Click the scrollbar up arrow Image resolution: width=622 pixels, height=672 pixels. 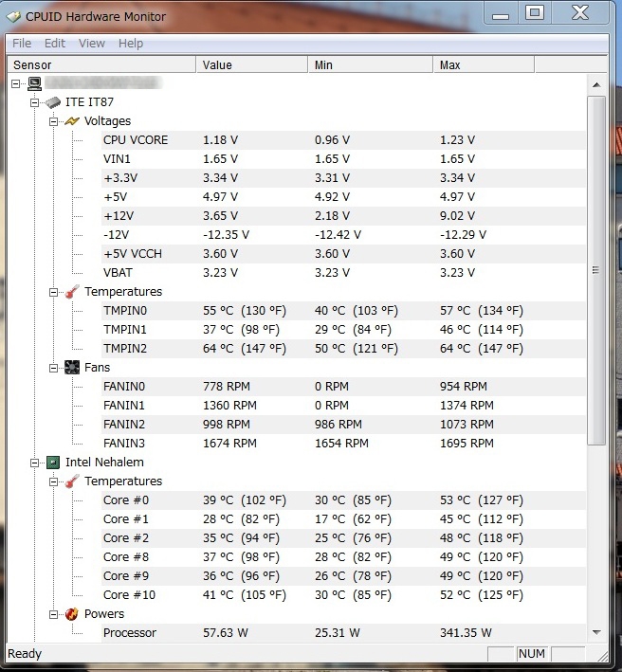(596, 85)
